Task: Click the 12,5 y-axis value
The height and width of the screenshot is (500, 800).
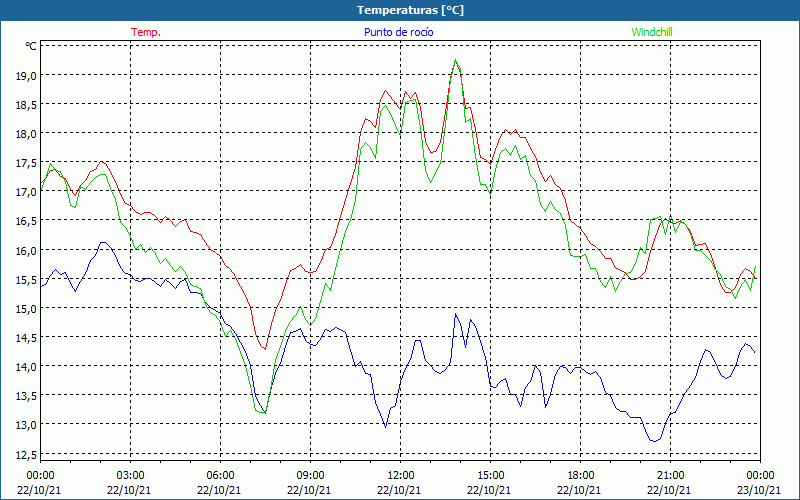Action: [27, 454]
